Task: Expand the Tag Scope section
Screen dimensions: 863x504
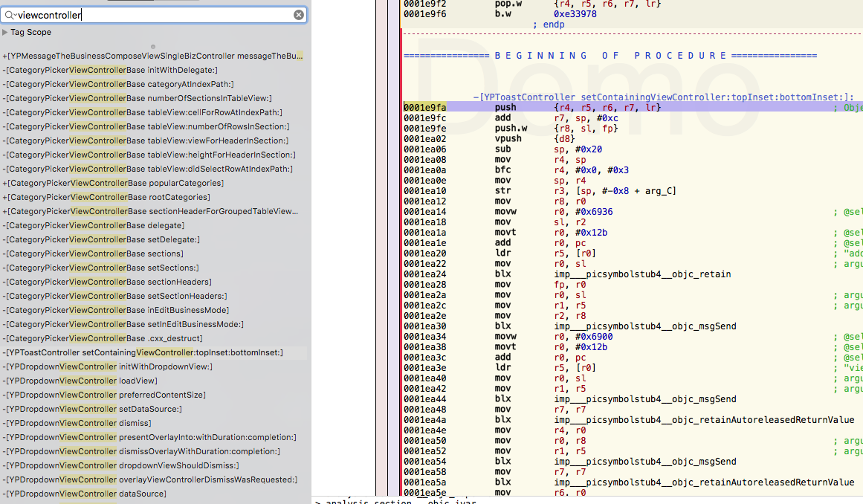Action: 5,33
